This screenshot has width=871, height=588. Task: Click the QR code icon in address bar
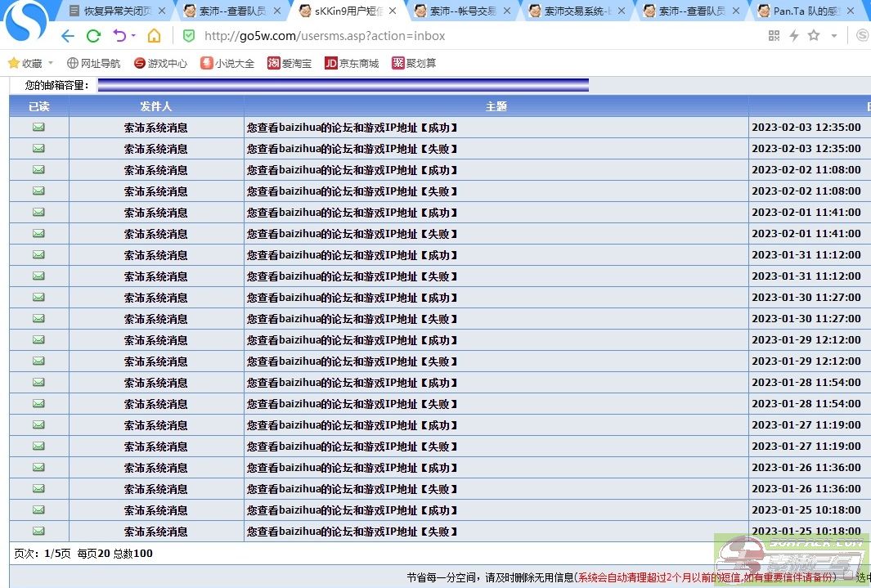[774, 36]
